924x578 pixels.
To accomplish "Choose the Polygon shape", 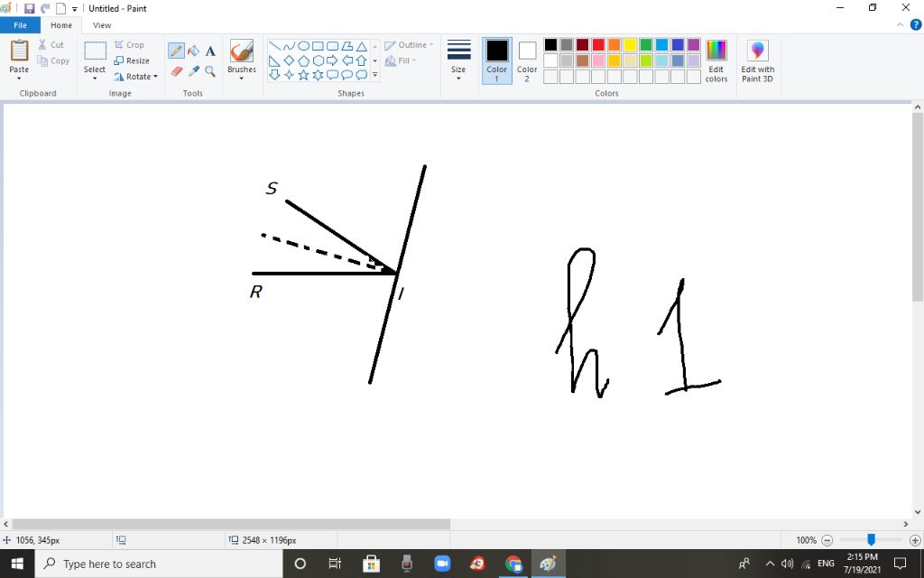I will pos(347,46).
